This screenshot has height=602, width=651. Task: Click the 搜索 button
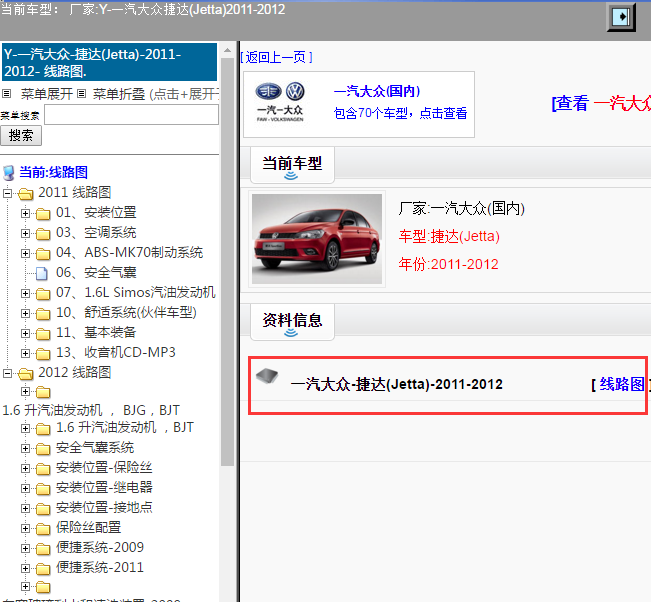[21, 136]
